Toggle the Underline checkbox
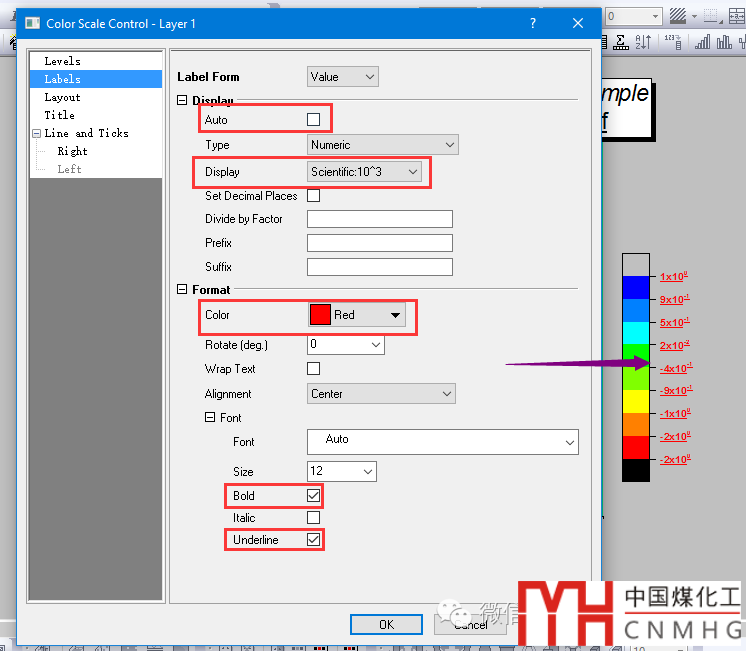This screenshot has width=746, height=651. [314, 540]
